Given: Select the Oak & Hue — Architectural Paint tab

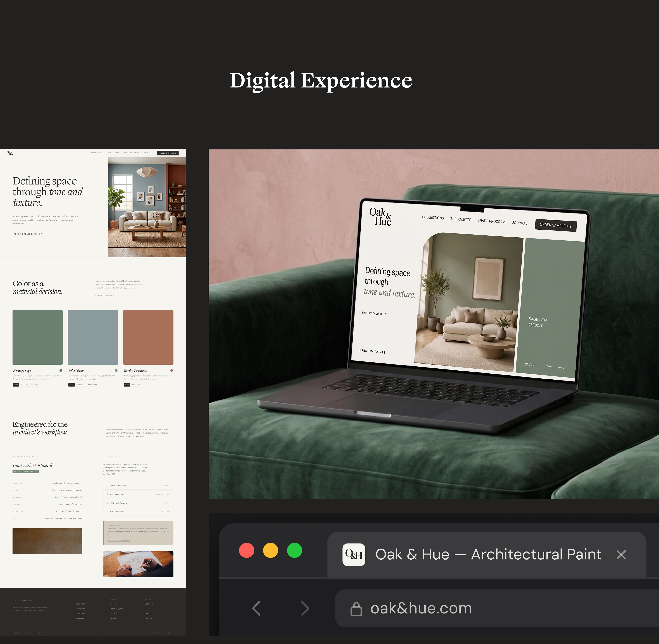Looking at the screenshot, I should pos(487,555).
